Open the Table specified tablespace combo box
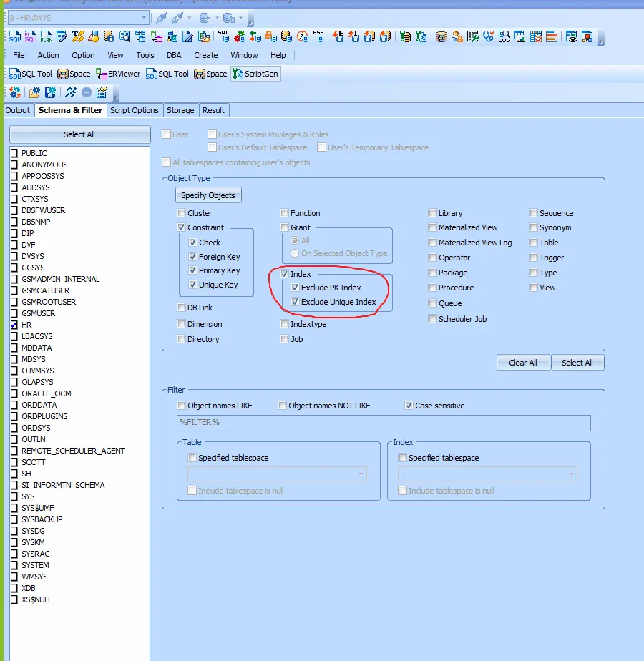This screenshot has width=644, height=661. pos(277,474)
